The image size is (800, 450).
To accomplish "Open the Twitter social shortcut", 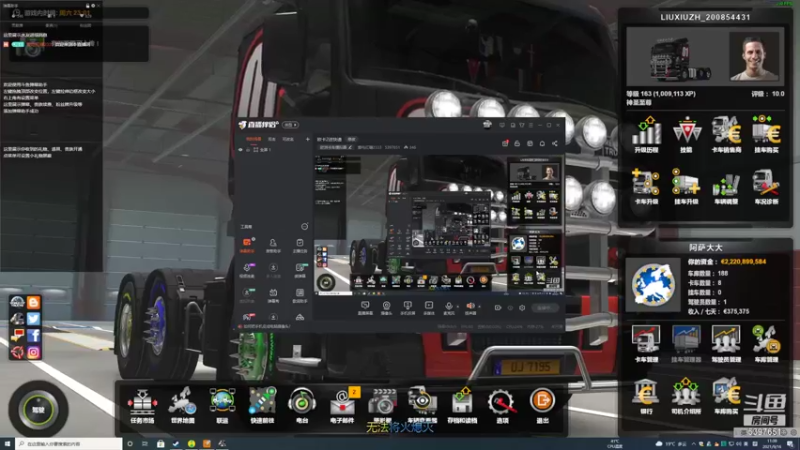I will tap(34, 319).
